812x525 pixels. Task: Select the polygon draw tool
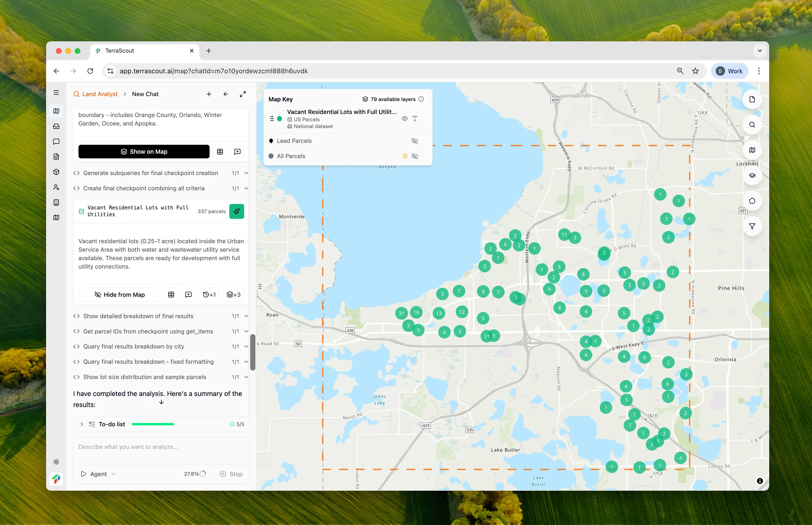(x=752, y=201)
